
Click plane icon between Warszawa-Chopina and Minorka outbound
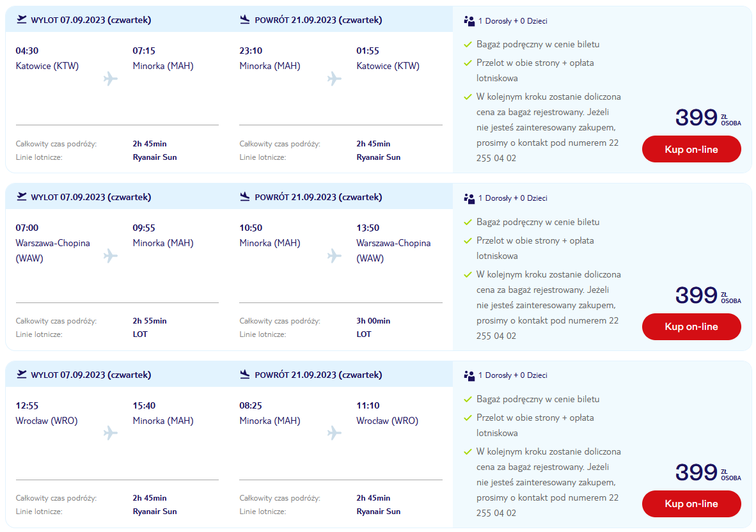coord(111,255)
